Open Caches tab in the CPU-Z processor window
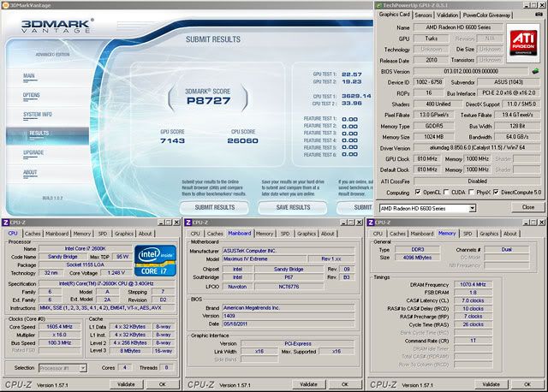This screenshot has height=392, width=548. (x=33, y=234)
